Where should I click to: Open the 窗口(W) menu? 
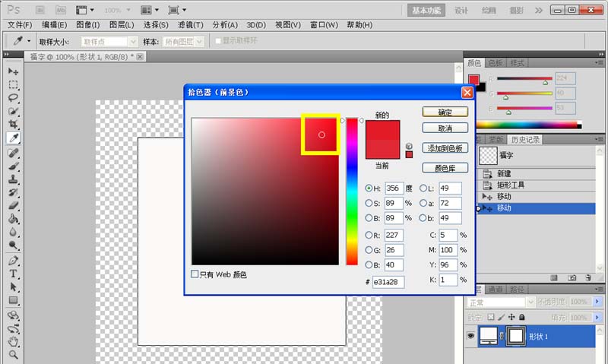(x=324, y=25)
